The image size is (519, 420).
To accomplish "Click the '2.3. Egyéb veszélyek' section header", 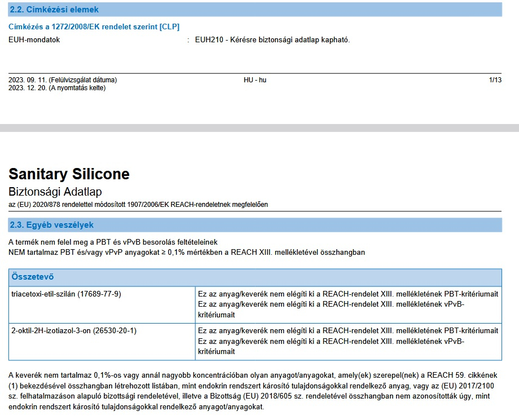I will click(x=52, y=225).
